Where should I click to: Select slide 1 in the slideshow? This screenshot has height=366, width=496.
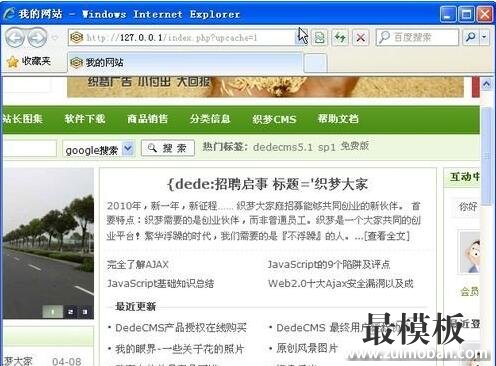coord(53,312)
